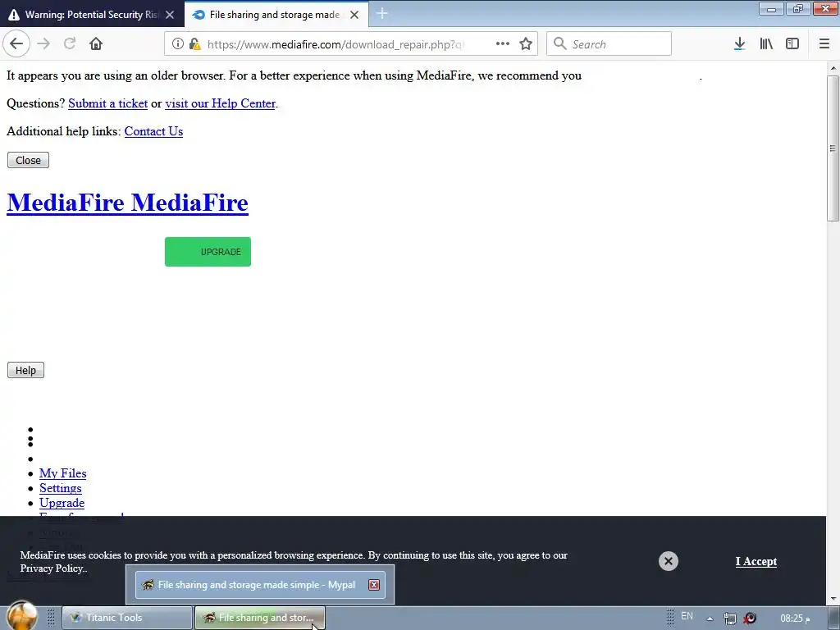840x630 pixels.
Task: Click the forward navigation arrow
Action: click(x=43, y=44)
